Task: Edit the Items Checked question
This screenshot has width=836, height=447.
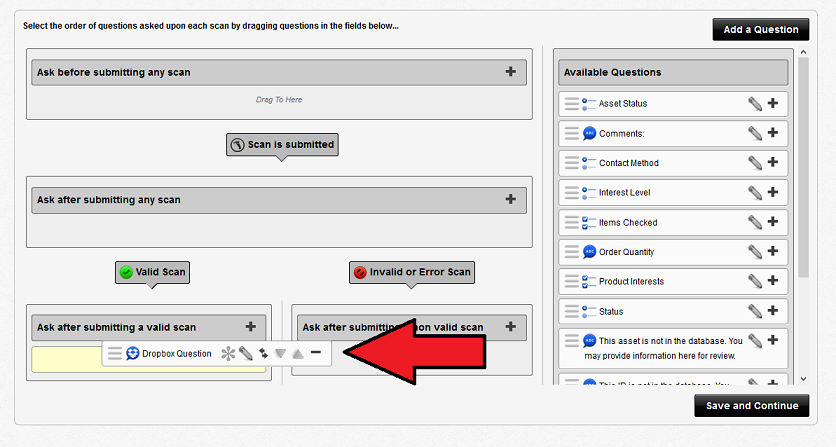Action: [x=754, y=221]
